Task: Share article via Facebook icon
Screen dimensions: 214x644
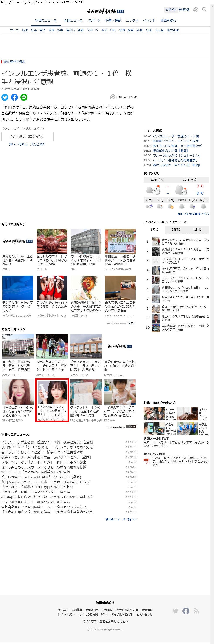Action: coord(14,97)
